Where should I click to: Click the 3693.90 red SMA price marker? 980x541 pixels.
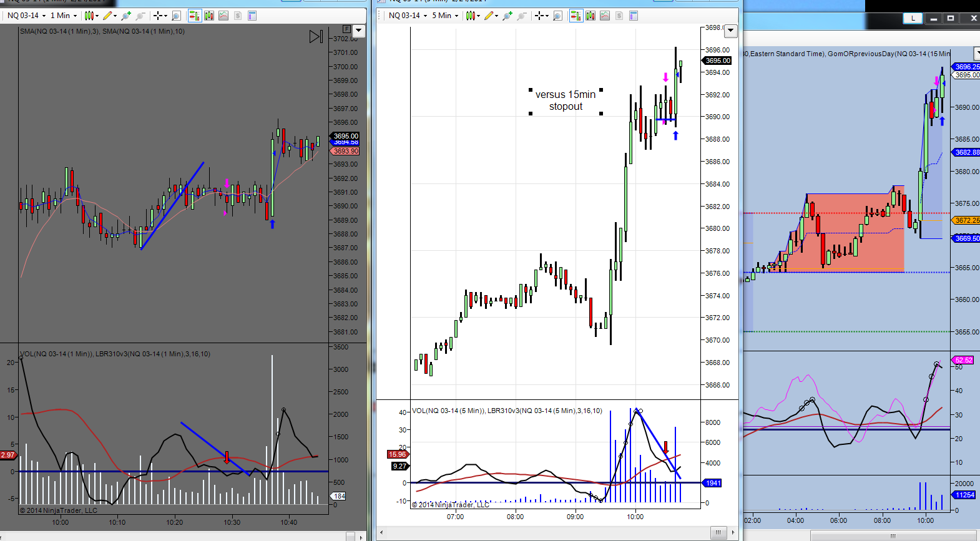346,151
